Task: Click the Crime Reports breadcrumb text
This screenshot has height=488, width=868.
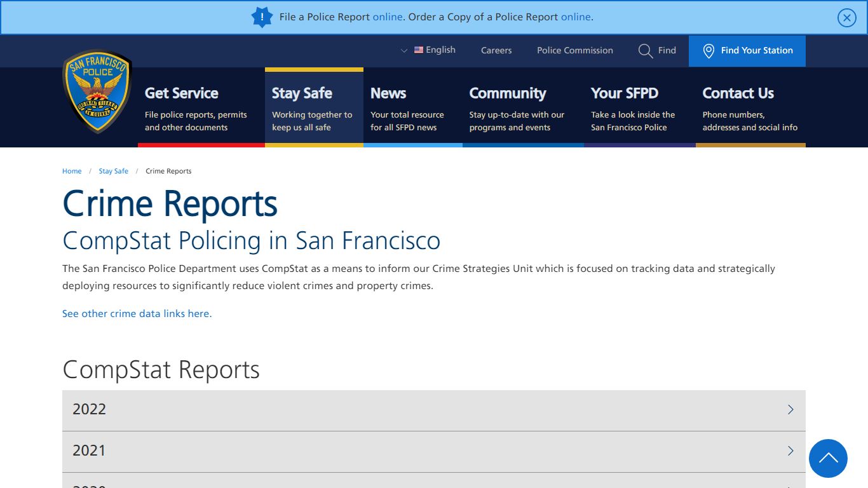Action: point(168,171)
